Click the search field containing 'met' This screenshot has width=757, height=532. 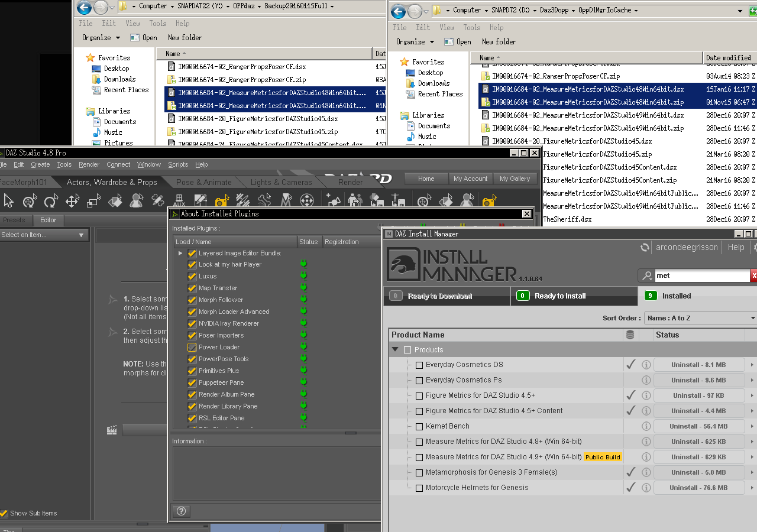click(702, 275)
